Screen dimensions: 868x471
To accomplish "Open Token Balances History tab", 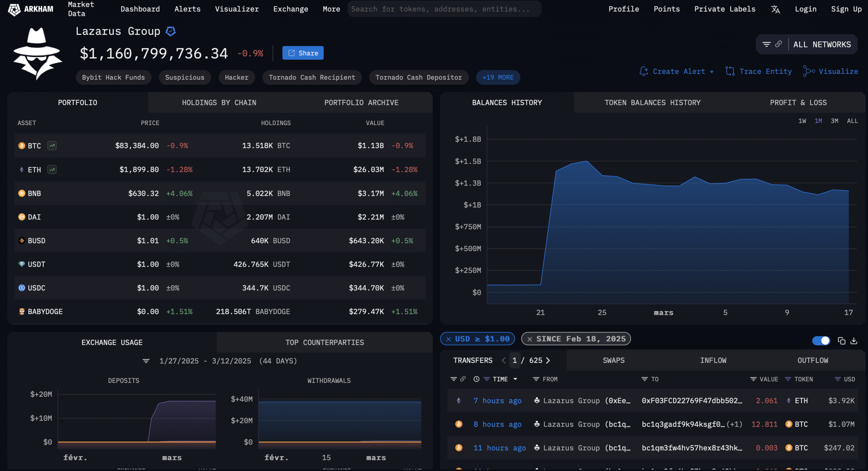I will pos(652,103).
